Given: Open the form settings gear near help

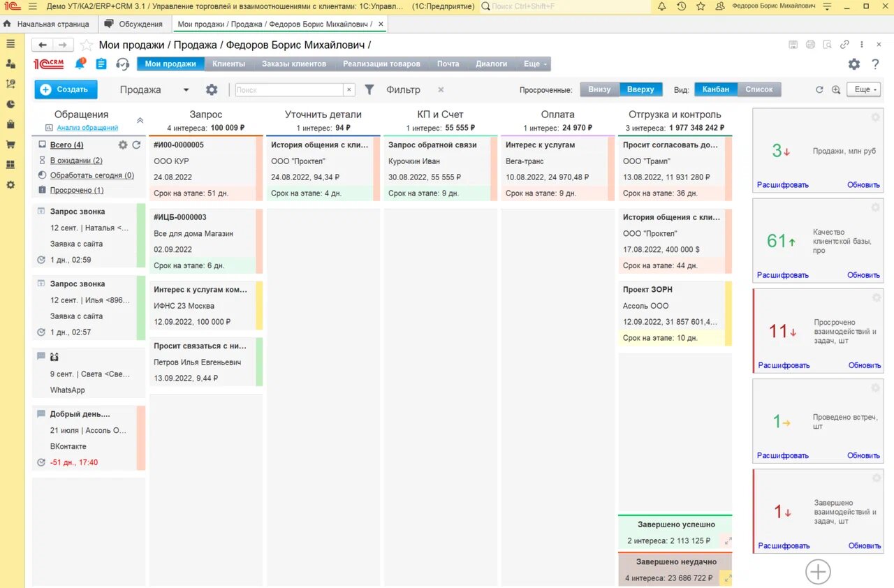Looking at the screenshot, I should coord(854,64).
